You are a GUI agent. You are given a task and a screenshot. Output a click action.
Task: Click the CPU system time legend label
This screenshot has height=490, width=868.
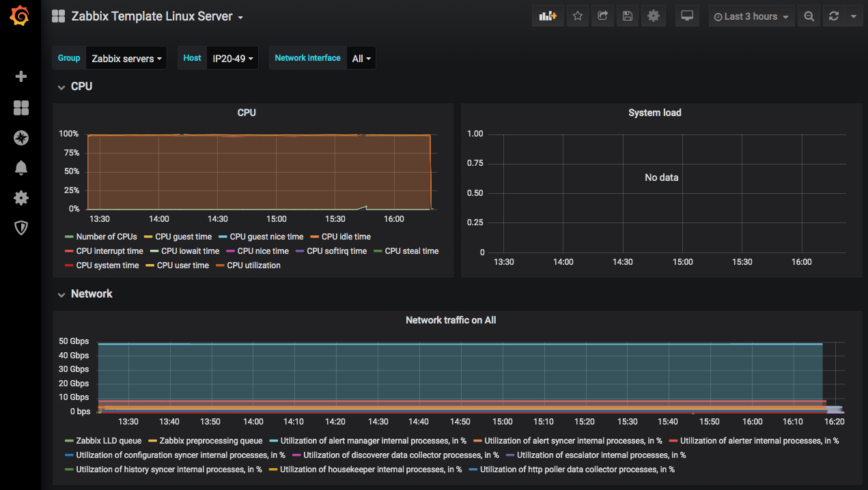tap(107, 265)
